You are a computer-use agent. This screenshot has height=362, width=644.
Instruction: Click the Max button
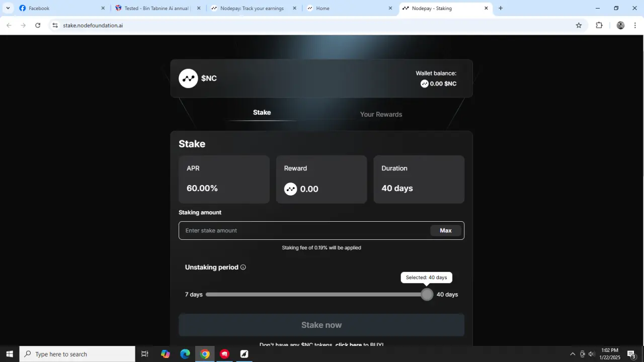[446, 230]
